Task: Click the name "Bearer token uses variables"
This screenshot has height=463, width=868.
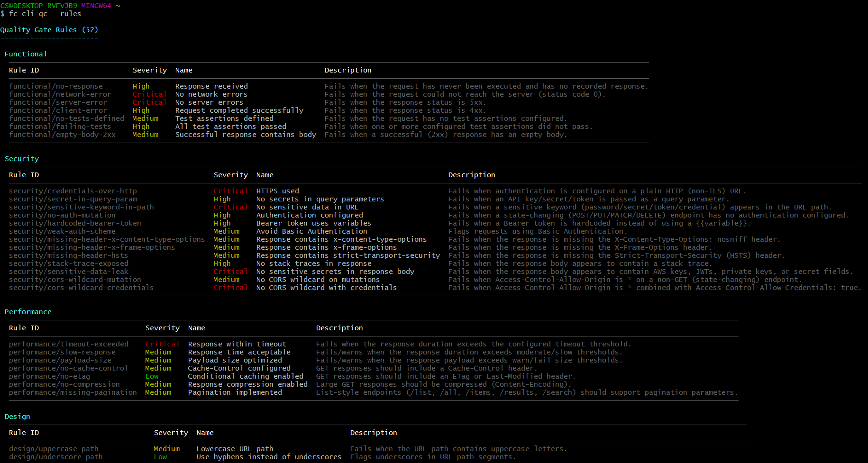Action: [314, 223]
